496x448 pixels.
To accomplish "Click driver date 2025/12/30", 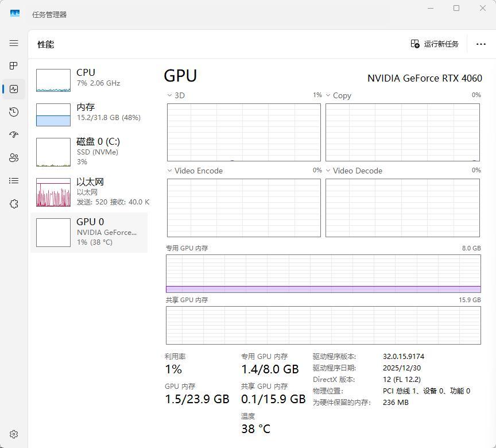I will pyautogui.click(x=402, y=368).
